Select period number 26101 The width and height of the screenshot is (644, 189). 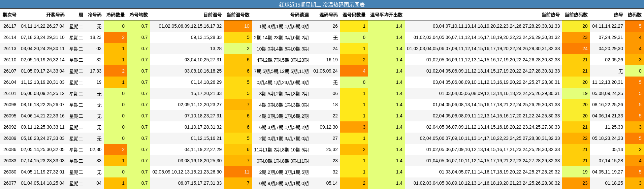(x=10, y=93)
